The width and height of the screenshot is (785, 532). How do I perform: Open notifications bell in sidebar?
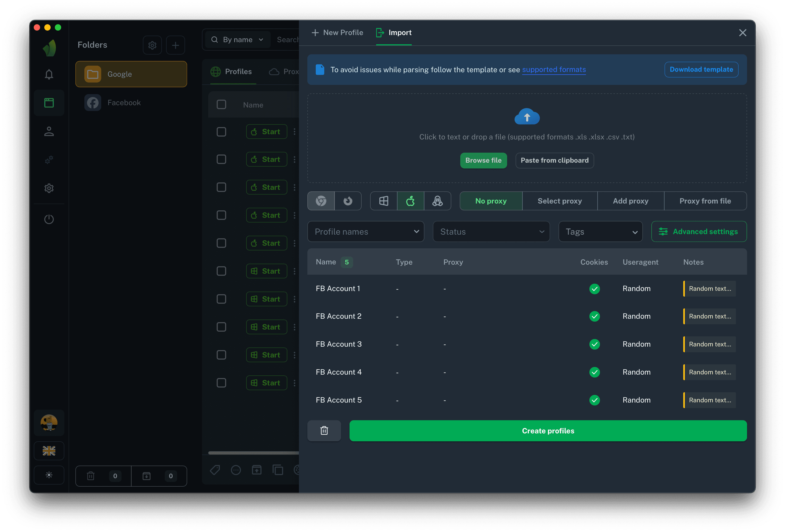point(49,74)
